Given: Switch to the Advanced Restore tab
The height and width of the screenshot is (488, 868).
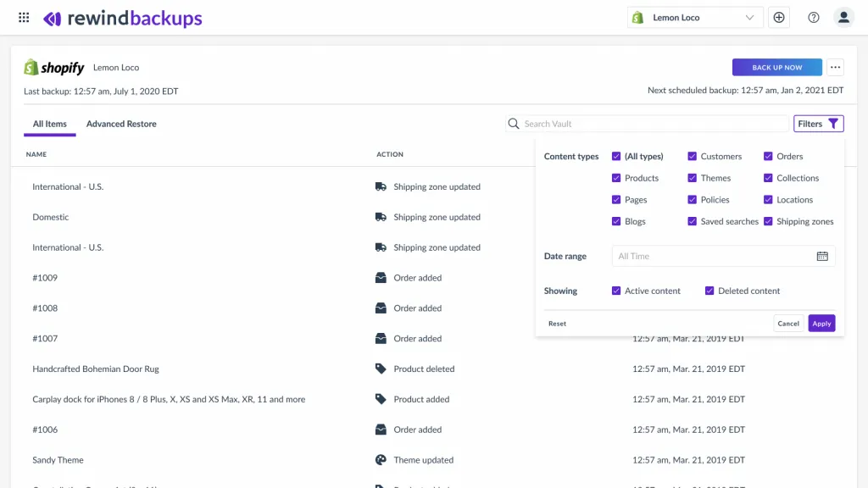Looking at the screenshot, I should pos(121,124).
